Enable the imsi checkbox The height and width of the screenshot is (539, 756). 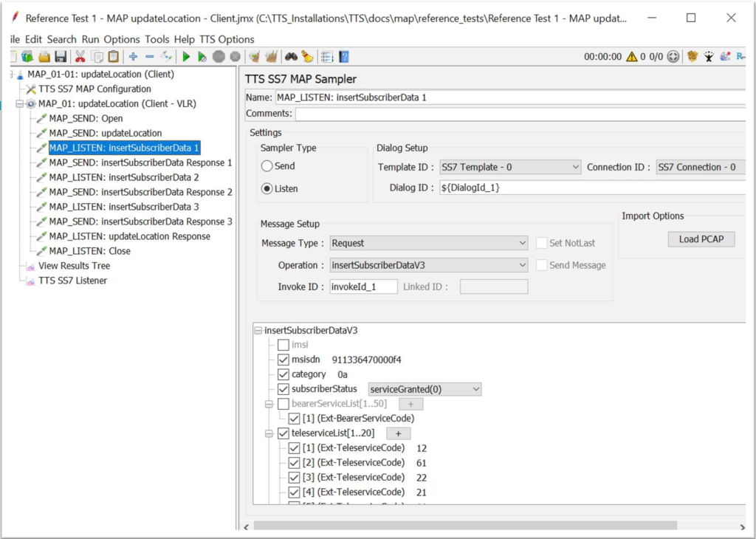283,345
